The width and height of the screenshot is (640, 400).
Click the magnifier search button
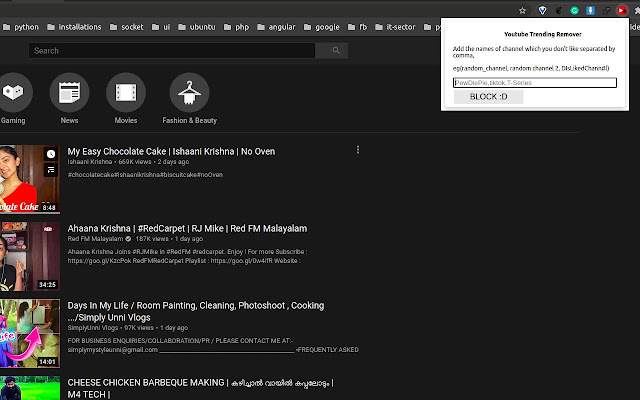[x=336, y=51]
